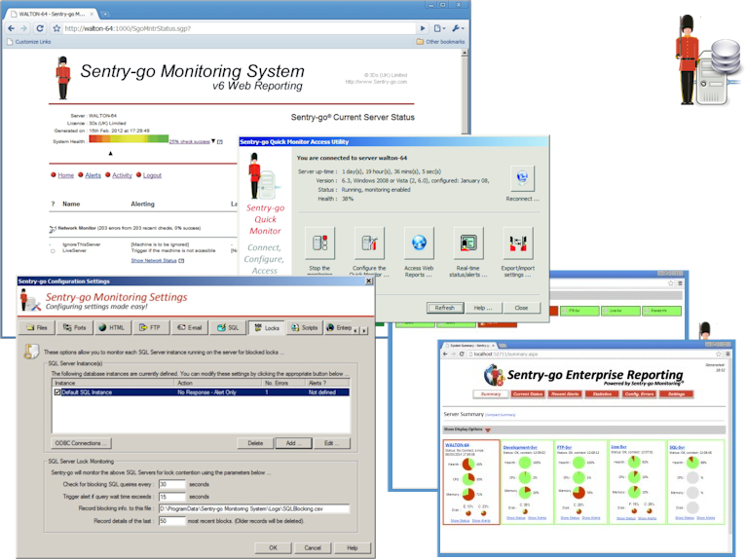
Task: Click the System Health color bar
Action: [129, 138]
